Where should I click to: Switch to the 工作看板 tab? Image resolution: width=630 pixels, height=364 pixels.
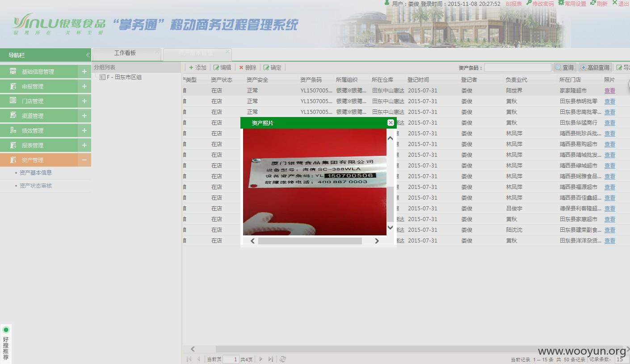pyautogui.click(x=125, y=53)
